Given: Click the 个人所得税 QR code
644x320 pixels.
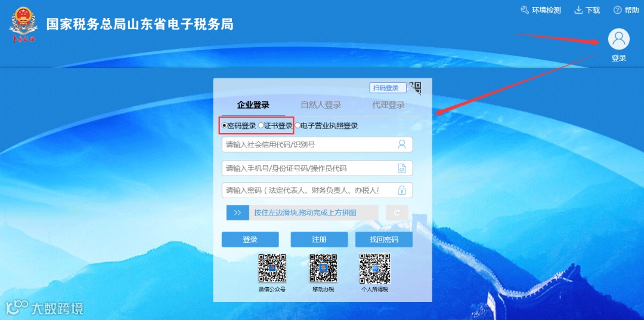Looking at the screenshot, I should pos(374,268).
